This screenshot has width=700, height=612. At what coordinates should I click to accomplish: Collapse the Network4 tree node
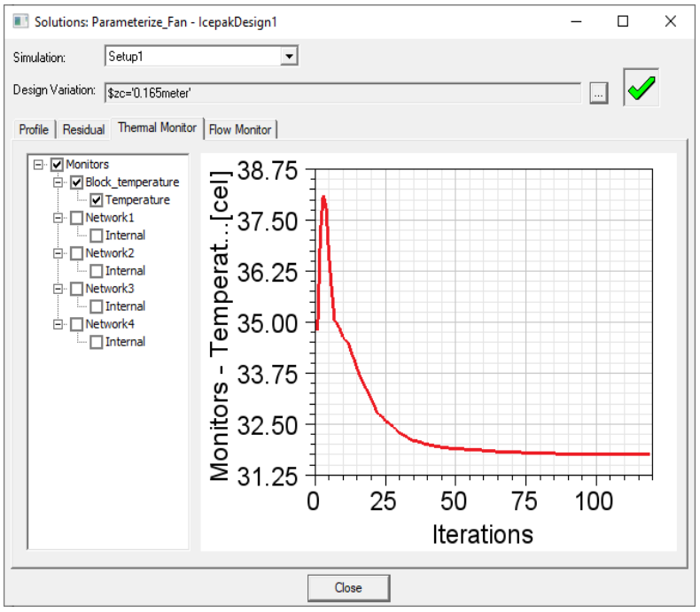click(58, 324)
